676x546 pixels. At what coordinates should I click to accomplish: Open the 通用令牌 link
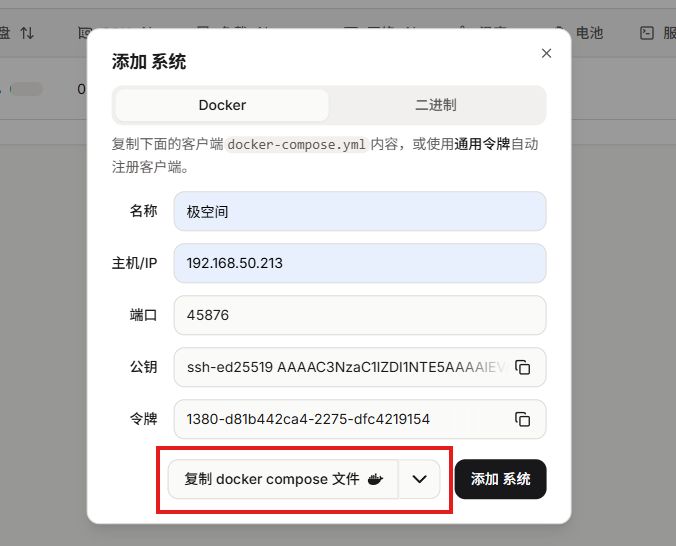pyautogui.click(x=482, y=144)
